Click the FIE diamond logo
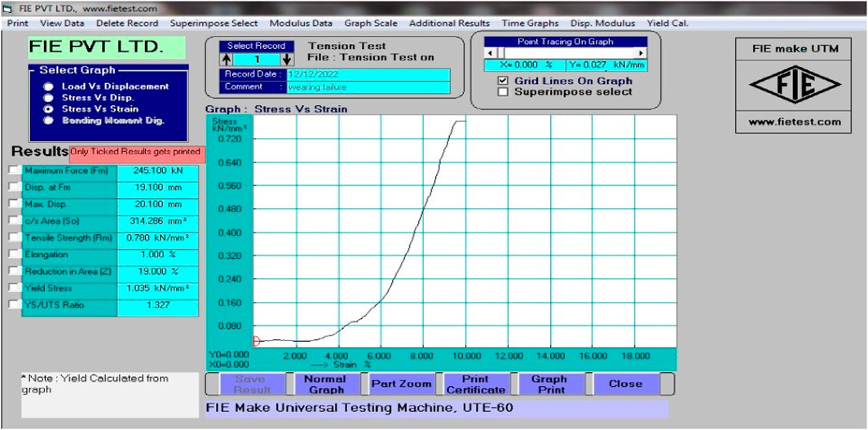The width and height of the screenshot is (868, 430). click(795, 85)
